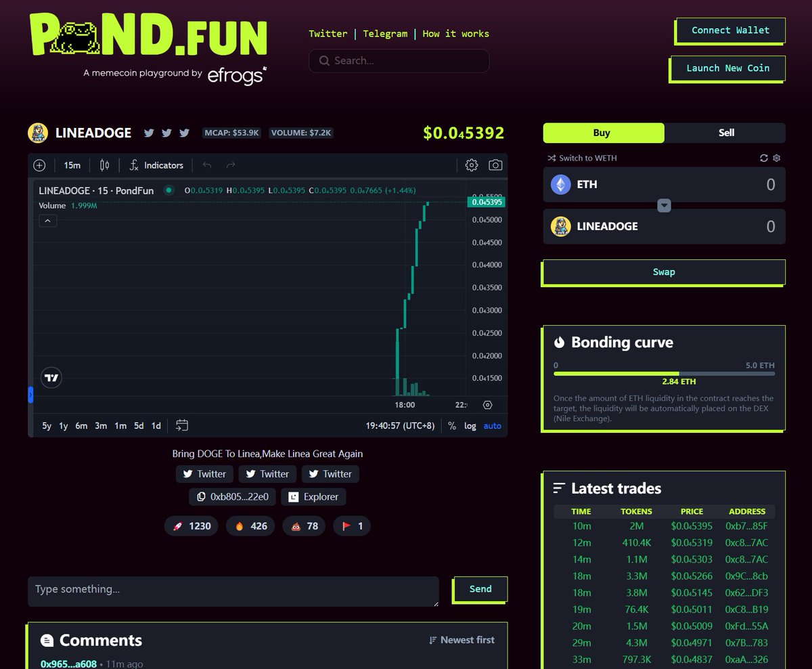
Task: Open the Twitter link in header
Action: tap(328, 34)
